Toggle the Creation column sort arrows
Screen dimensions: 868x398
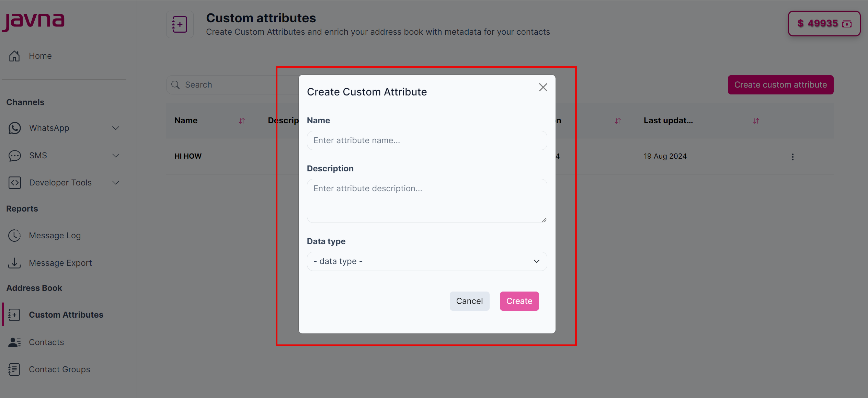(617, 121)
